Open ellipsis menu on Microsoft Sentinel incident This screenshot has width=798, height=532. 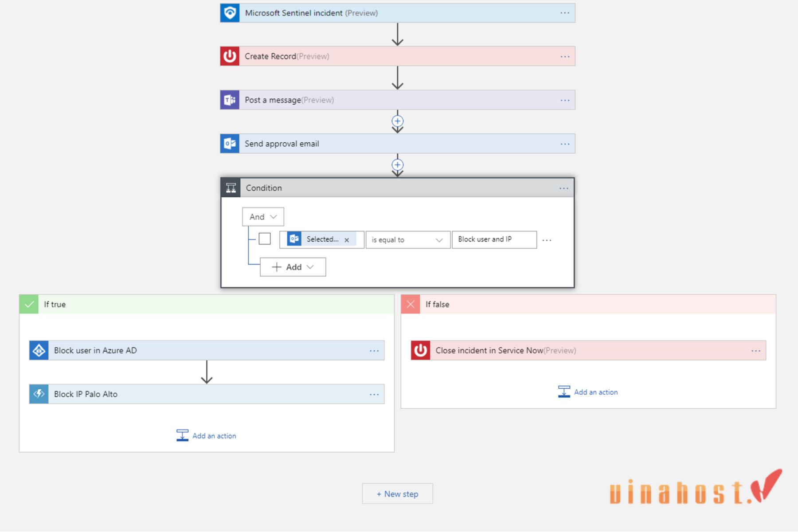click(565, 13)
